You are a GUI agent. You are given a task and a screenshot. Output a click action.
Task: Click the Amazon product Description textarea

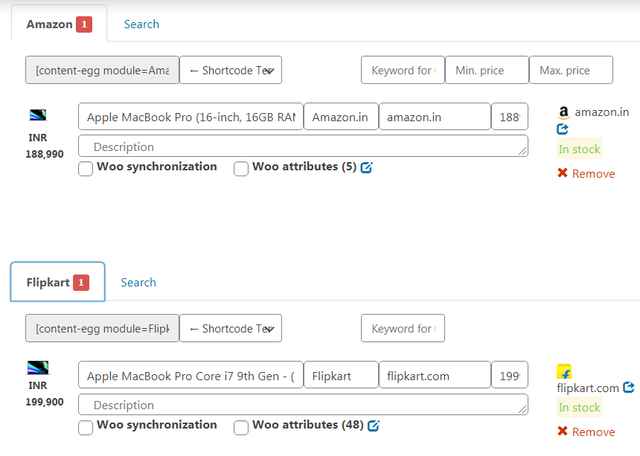[x=303, y=146]
